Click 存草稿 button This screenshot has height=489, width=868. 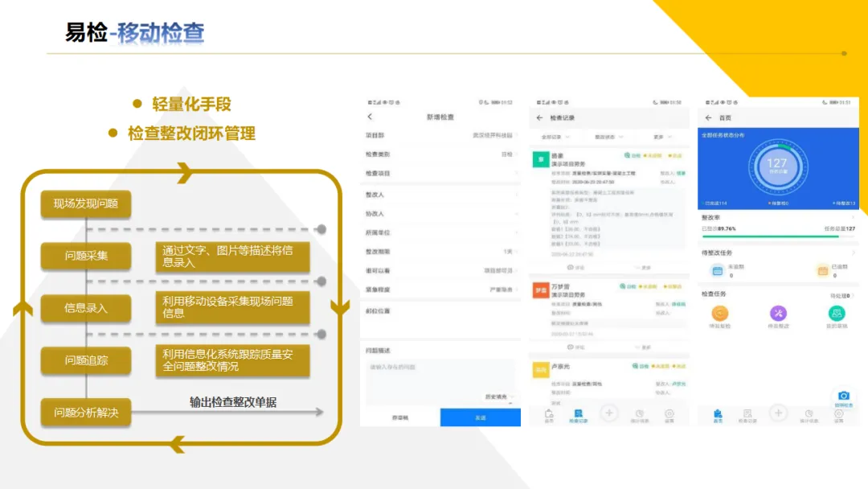point(400,417)
